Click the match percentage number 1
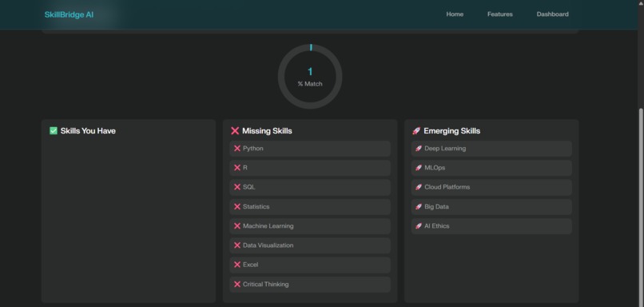This screenshot has height=307, width=644. coord(310,72)
